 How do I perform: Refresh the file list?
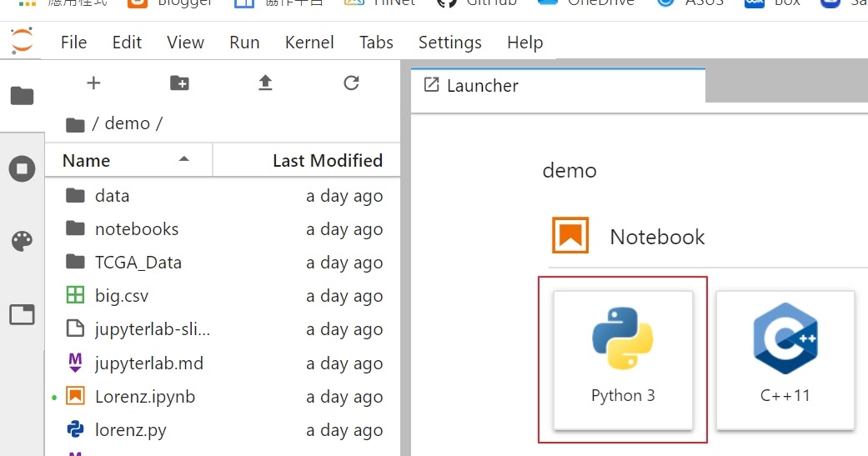351,83
